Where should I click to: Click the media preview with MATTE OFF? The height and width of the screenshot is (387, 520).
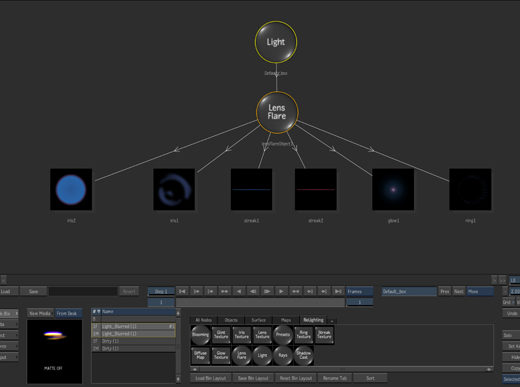pyautogui.click(x=54, y=351)
